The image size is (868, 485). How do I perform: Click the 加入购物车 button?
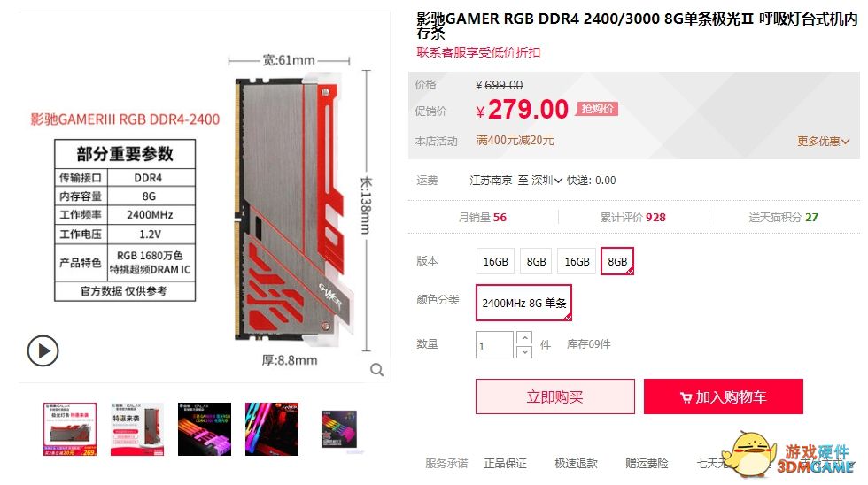[723, 396]
